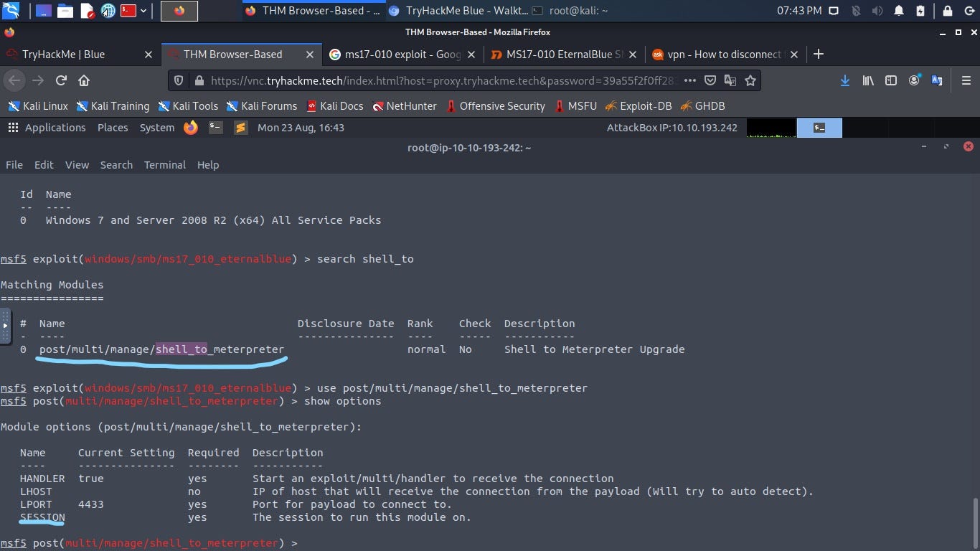Click terminal window button in AttackBox panel
980x551 pixels.
[819, 128]
